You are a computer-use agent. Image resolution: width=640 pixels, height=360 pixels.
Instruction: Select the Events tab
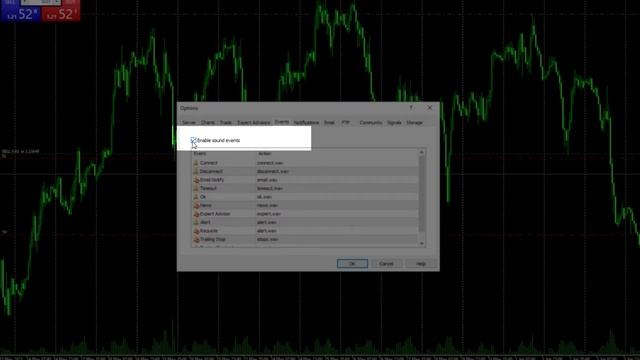pos(282,122)
